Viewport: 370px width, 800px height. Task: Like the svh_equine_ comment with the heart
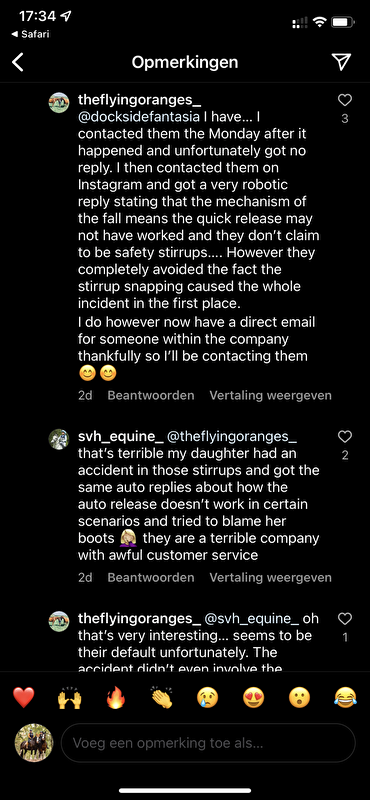tap(345, 436)
